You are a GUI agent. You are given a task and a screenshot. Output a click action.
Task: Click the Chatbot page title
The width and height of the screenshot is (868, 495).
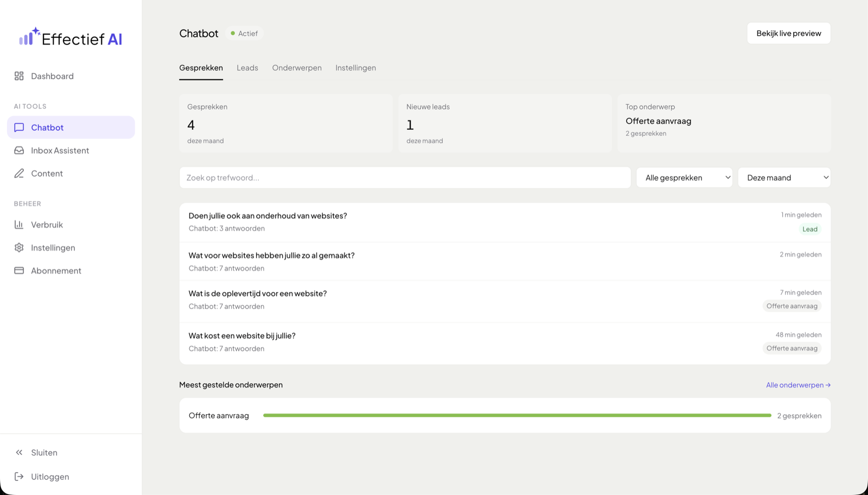pos(199,33)
